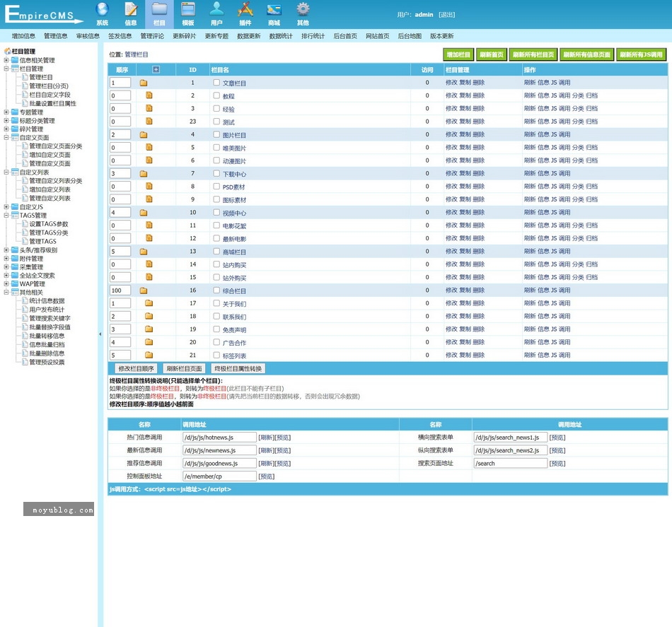Open the 商城 top navigation icon
Viewport: 672px width, 627px height.
point(274,14)
